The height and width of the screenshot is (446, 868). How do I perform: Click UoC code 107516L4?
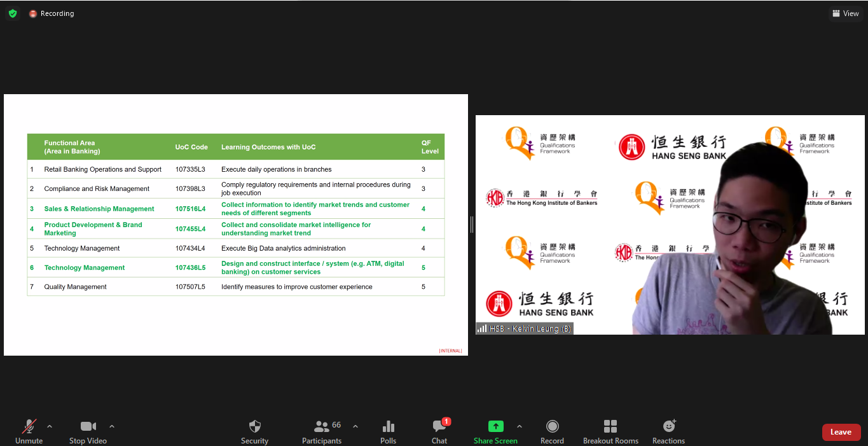190,209
